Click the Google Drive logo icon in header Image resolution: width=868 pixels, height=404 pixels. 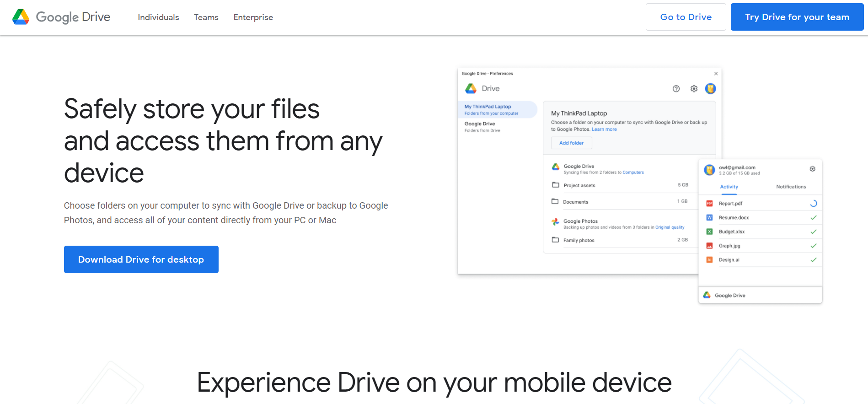pos(21,17)
